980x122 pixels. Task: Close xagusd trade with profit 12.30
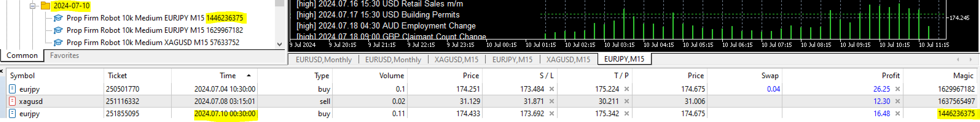pyautogui.click(x=897, y=101)
